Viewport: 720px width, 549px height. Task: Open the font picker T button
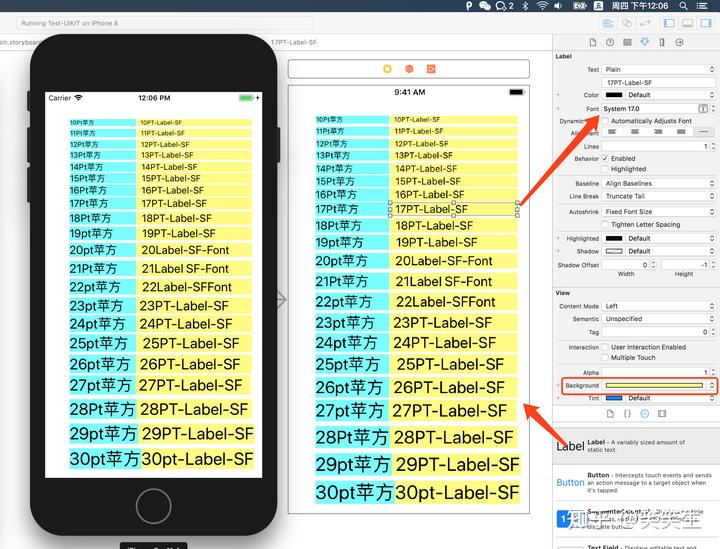coord(703,109)
